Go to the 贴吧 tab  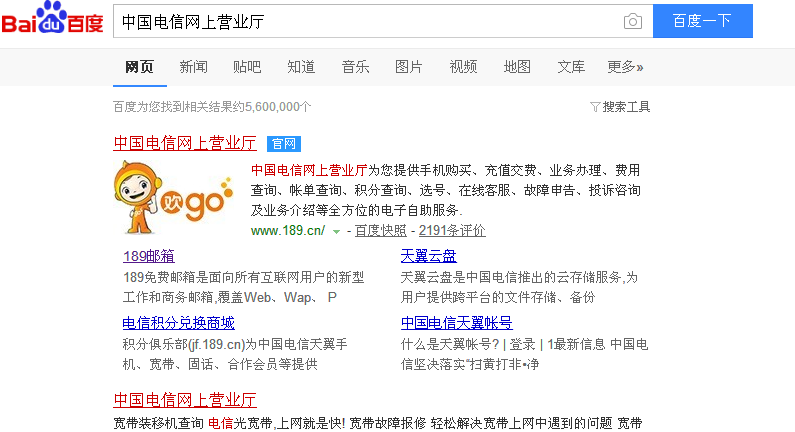(247, 67)
